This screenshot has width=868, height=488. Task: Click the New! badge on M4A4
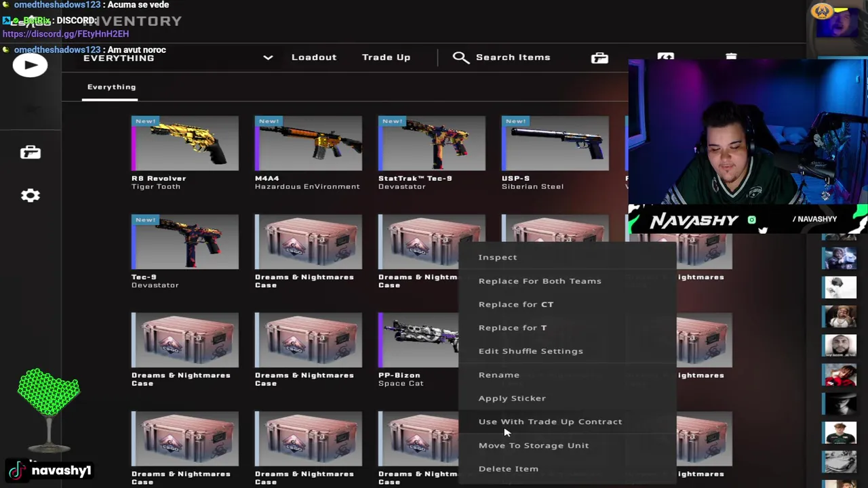point(269,121)
